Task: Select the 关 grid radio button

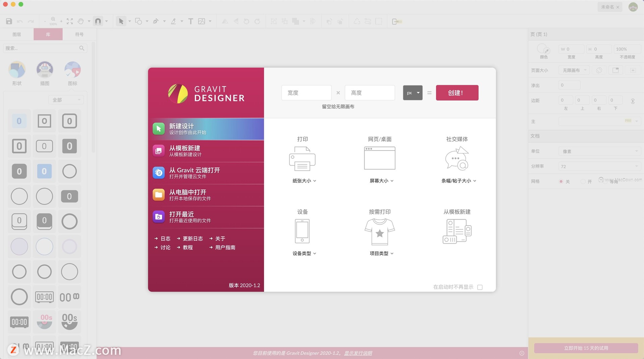Action: pyautogui.click(x=561, y=181)
